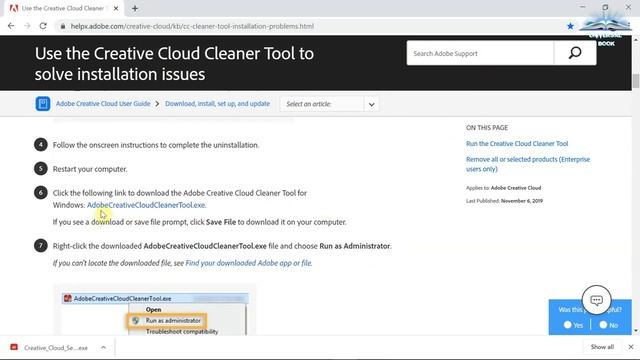Click Show all downloads button
640x360 pixels.
click(x=602, y=347)
